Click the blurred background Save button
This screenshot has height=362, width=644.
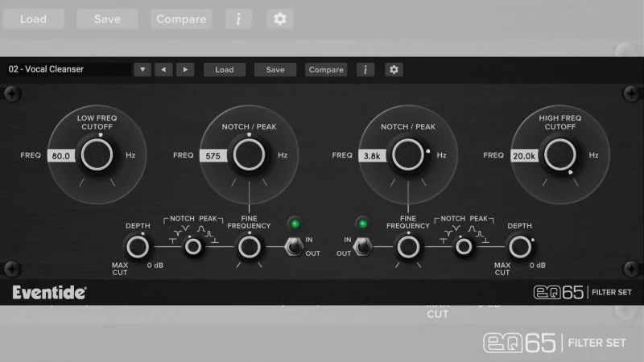pyautogui.click(x=107, y=19)
